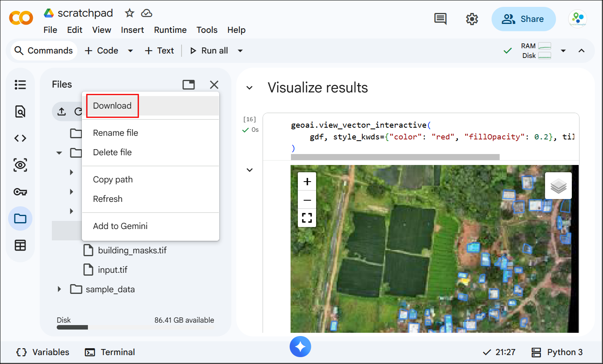The width and height of the screenshot is (603, 364).
Task: Click the 21:27 execution status
Action: [499, 352]
